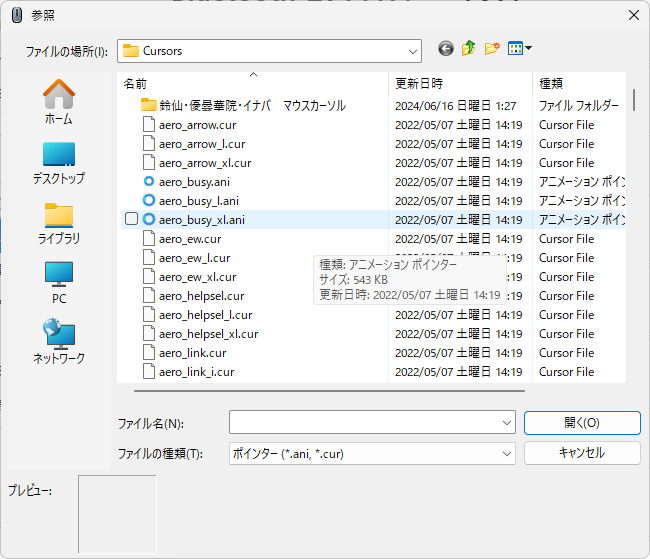Click the 開く(O) button
The width and height of the screenshot is (650, 559).
(582, 423)
